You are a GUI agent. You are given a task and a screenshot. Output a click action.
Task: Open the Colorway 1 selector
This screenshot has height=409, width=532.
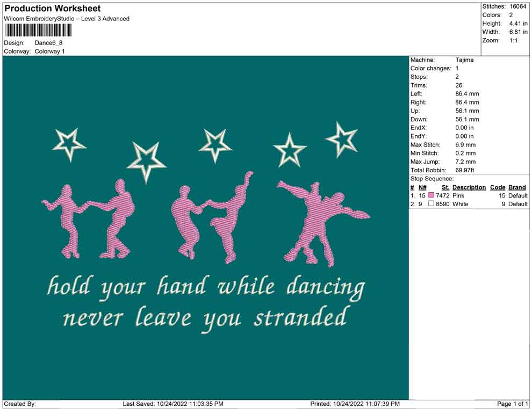(x=49, y=52)
